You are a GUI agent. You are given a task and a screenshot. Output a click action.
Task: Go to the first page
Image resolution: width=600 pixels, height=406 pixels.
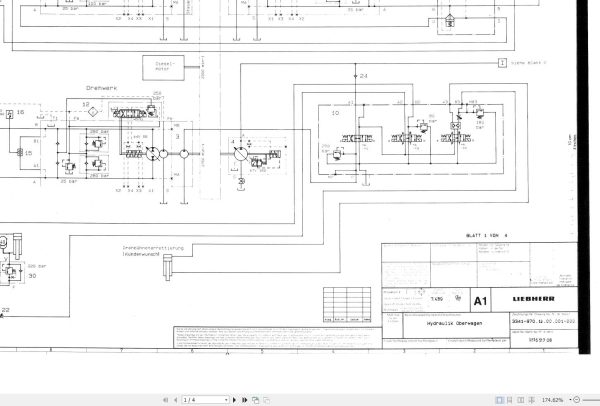(166, 400)
